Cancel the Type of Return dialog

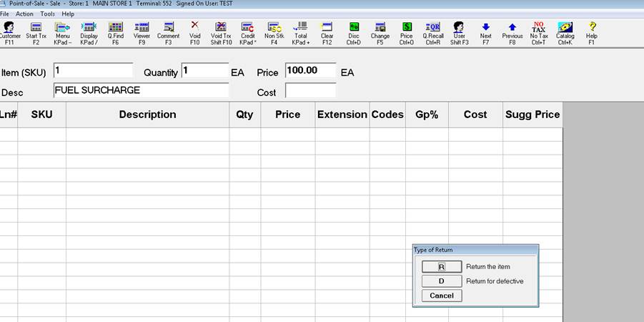441,296
